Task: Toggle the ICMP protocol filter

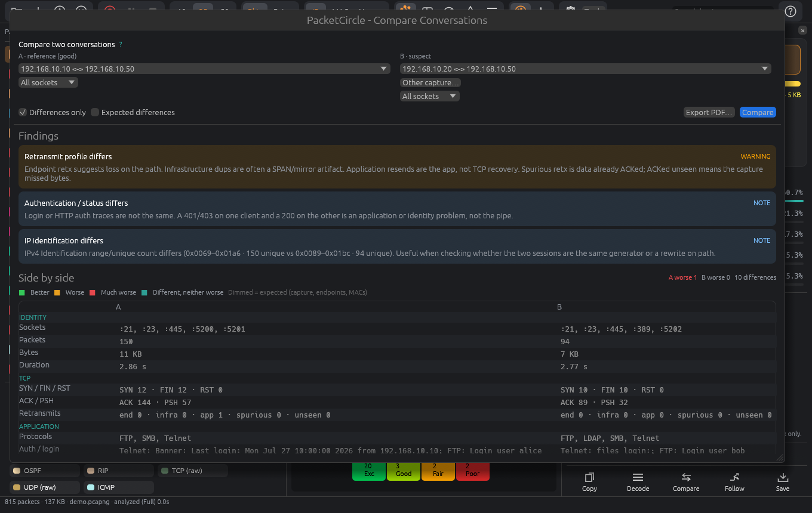Action: point(119,487)
